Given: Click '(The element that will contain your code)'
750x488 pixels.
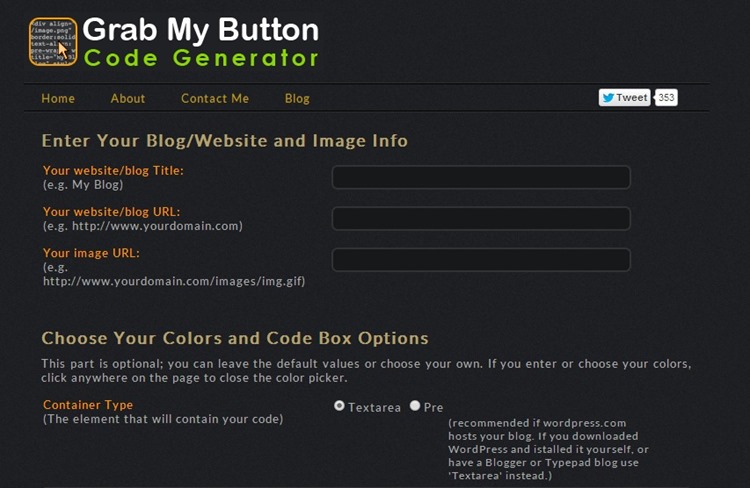Looking at the screenshot, I should 163,419.
